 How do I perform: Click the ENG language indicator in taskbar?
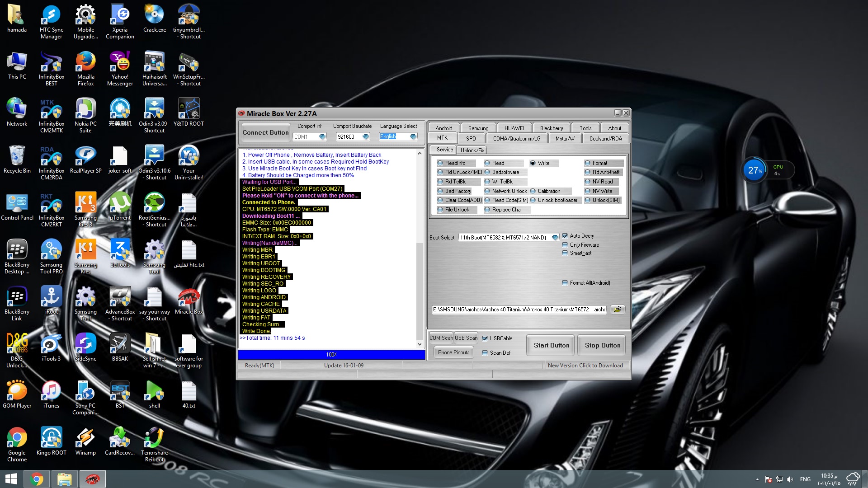point(805,479)
